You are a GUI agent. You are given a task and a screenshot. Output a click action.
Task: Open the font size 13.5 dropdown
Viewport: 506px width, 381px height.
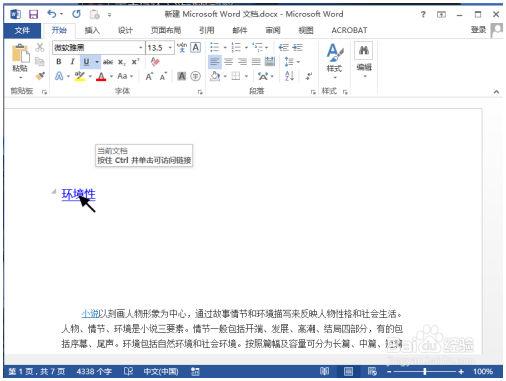point(170,48)
